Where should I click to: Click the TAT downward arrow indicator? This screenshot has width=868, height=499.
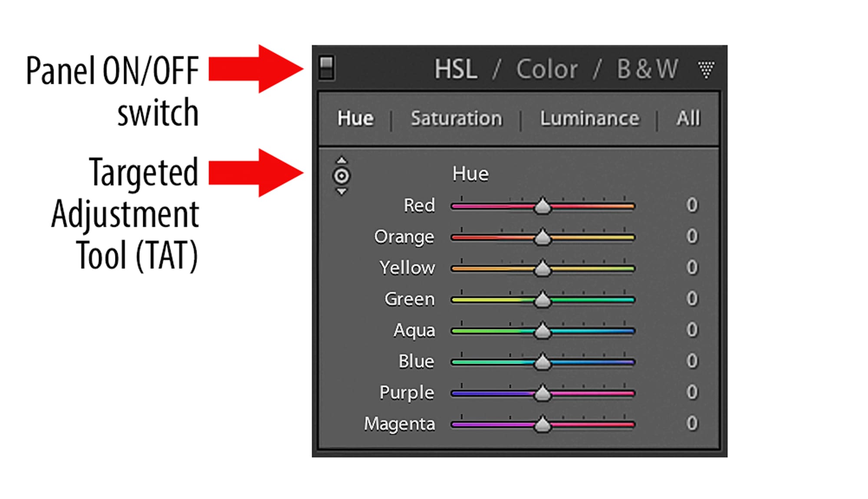342,192
